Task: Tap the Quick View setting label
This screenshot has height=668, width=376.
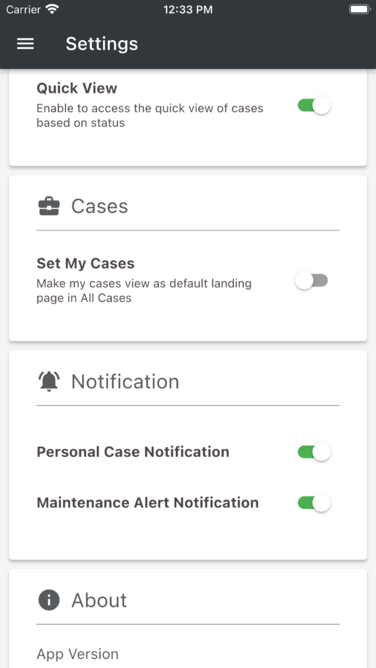Action: 77,88
